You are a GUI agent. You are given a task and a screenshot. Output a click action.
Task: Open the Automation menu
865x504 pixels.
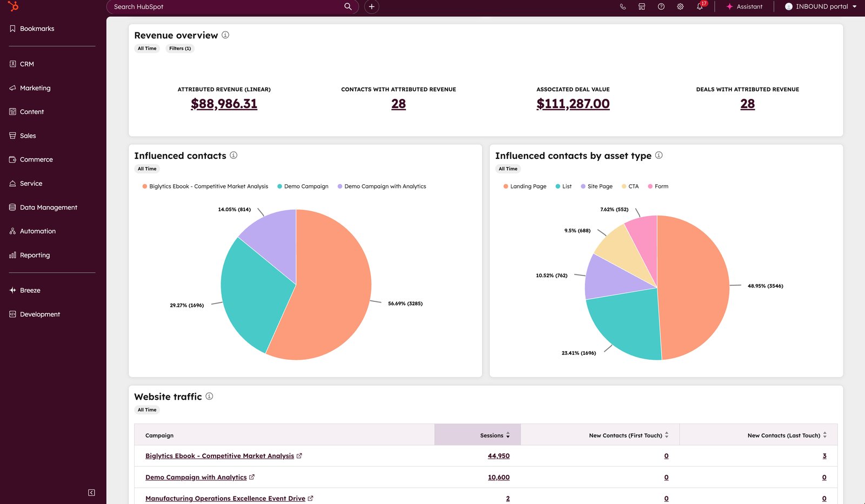tap(32, 231)
